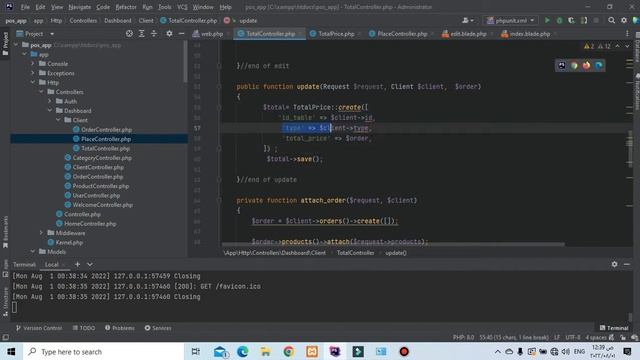Image resolution: width=640 pixels, height=360 pixels.
Task: Open the Navigate menu
Action: 80,7
